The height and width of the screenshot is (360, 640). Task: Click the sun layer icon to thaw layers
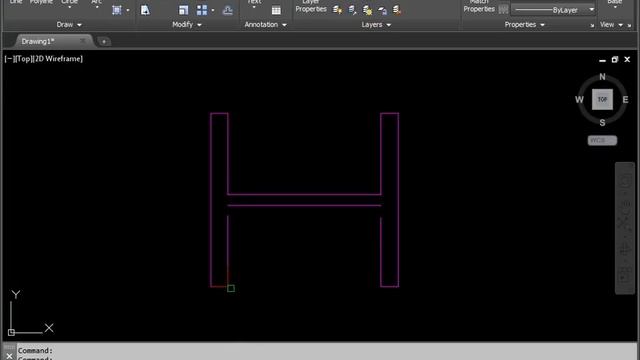[367, 10]
